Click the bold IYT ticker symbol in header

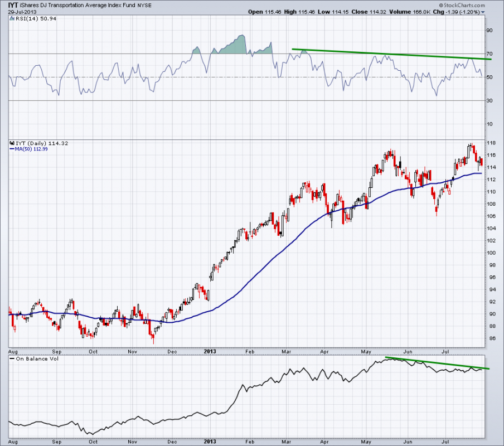click(x=12, y=5)
